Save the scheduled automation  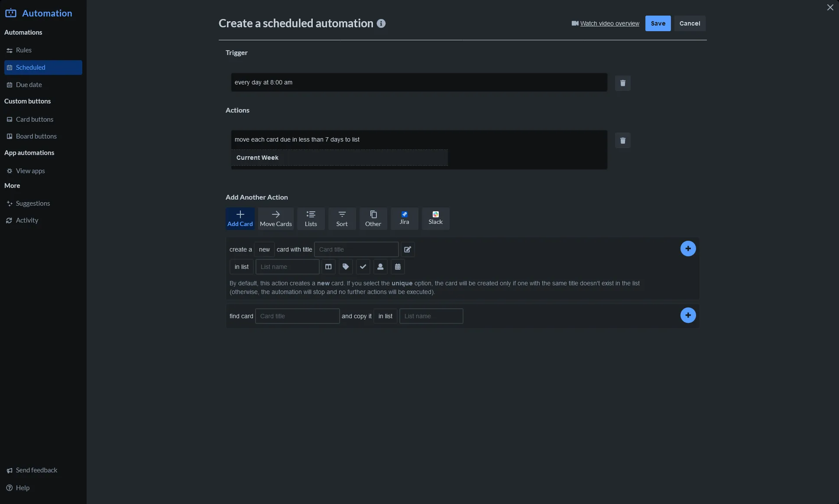658,23
